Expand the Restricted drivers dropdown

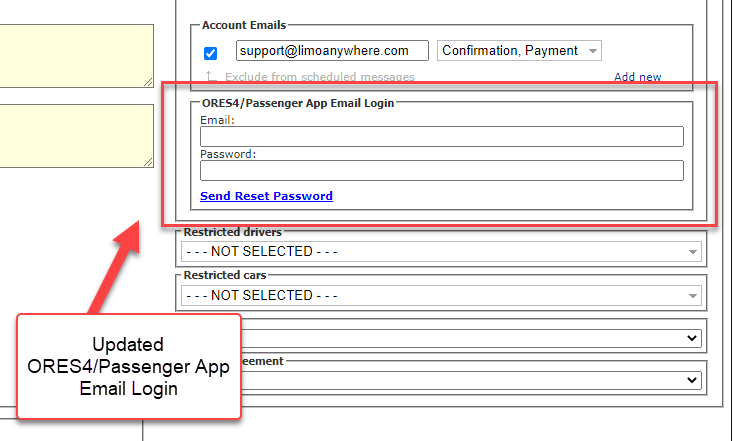click(x=441, y=252)
